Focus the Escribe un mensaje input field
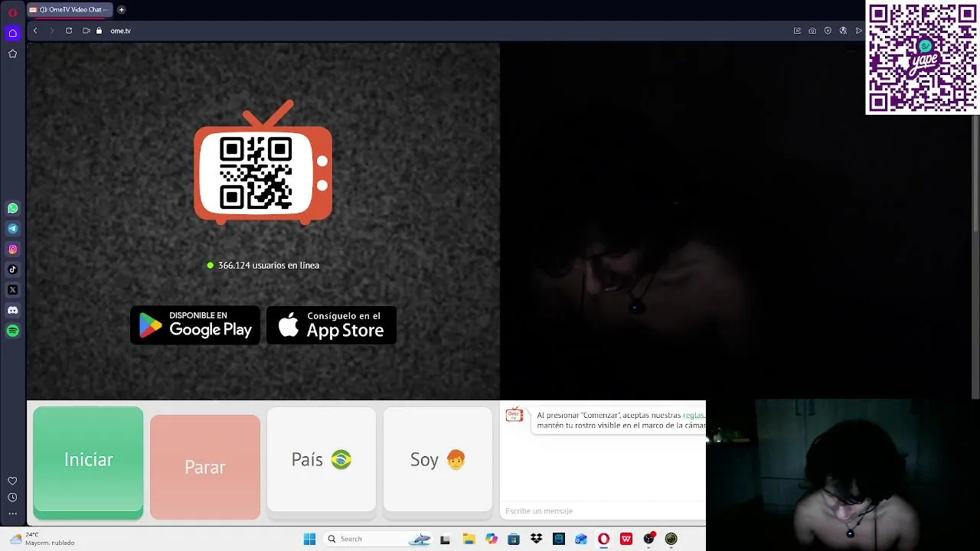This screenshot has width=980, height=551. (x=603, y=510)
